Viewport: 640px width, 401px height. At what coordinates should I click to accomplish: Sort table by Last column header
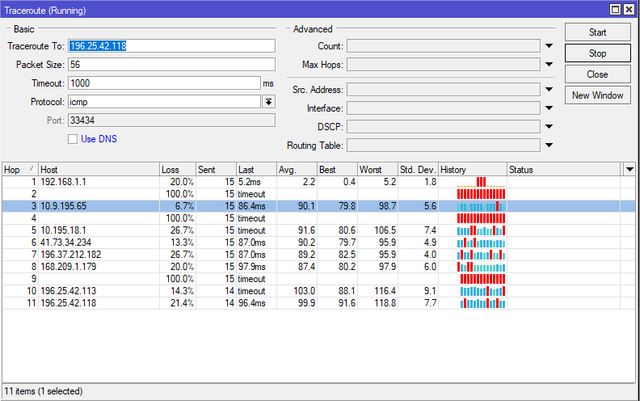tap(256, 169)
